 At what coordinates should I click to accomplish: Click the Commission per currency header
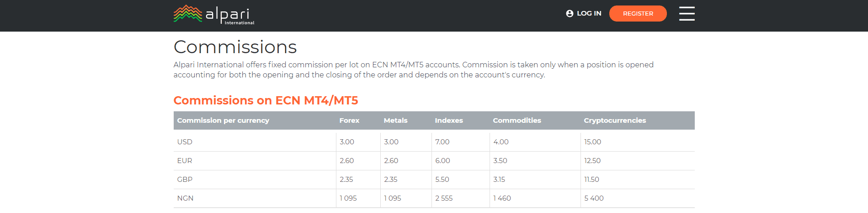click(x=223, y=120)
